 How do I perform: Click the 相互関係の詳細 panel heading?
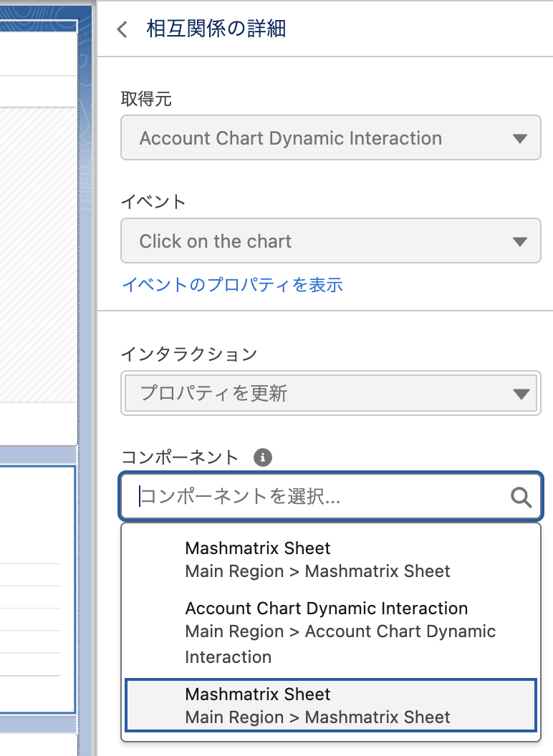(x=216, y=29)
